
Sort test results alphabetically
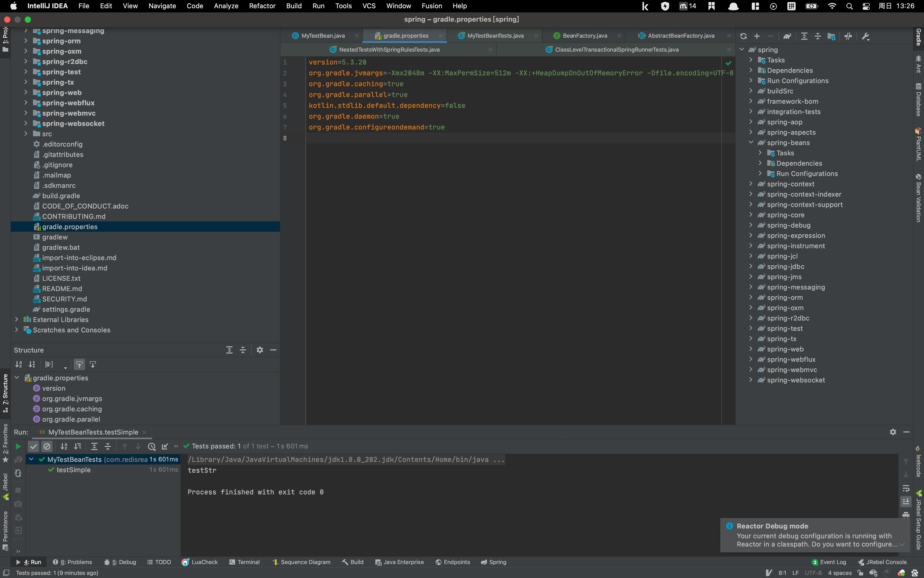pos(64,446)
